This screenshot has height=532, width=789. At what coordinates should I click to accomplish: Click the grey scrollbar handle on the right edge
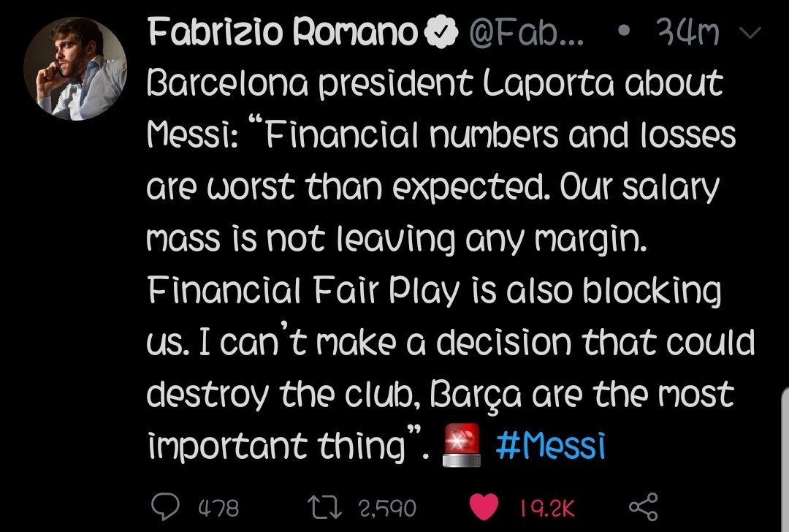point(785,459)
